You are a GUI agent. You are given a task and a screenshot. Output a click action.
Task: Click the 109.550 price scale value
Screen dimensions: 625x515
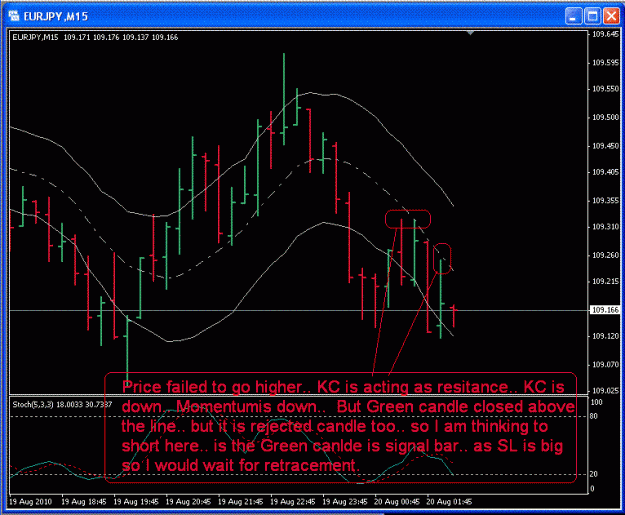click(605, 89)
